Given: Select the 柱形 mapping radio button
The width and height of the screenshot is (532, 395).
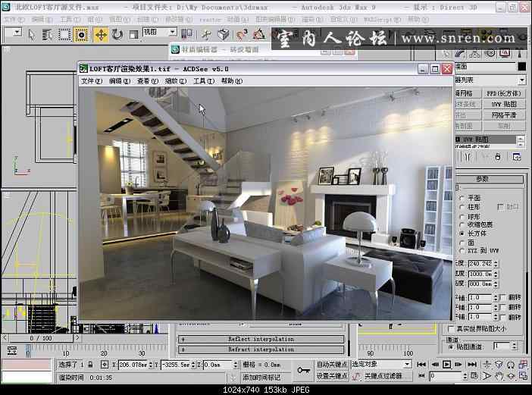Looking at the screenshot, I should (x=462, y=207).
